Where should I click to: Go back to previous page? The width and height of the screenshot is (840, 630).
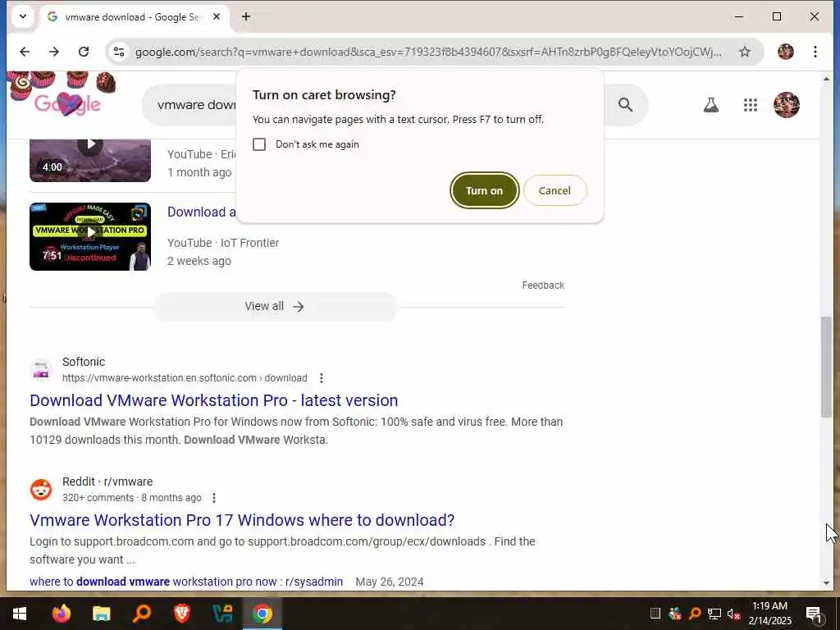point(25,52)
